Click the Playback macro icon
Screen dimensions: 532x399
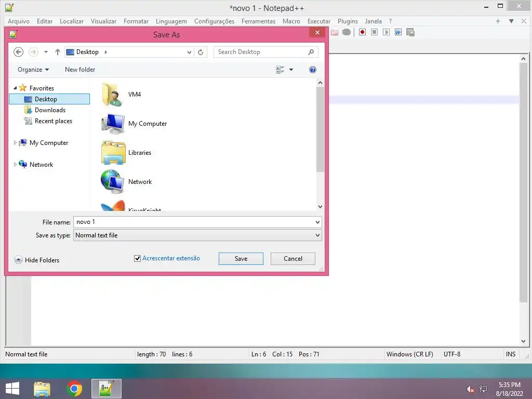tap(386, 32)
